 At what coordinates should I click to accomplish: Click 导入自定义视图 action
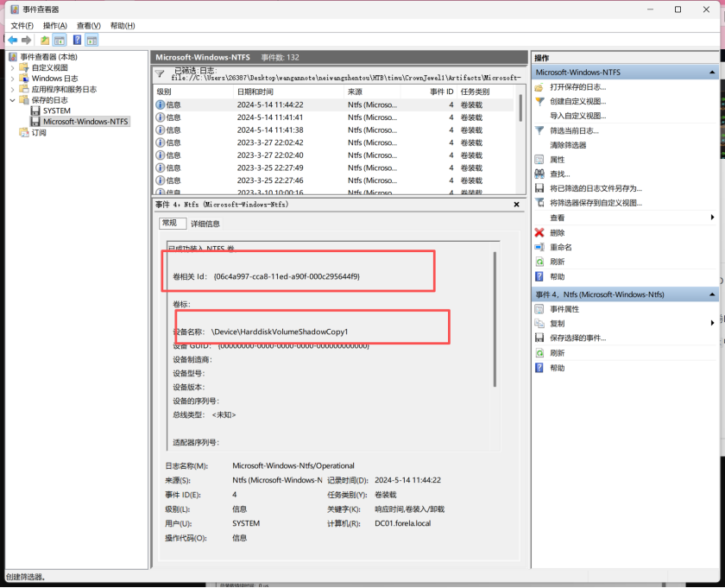[578, 116]
